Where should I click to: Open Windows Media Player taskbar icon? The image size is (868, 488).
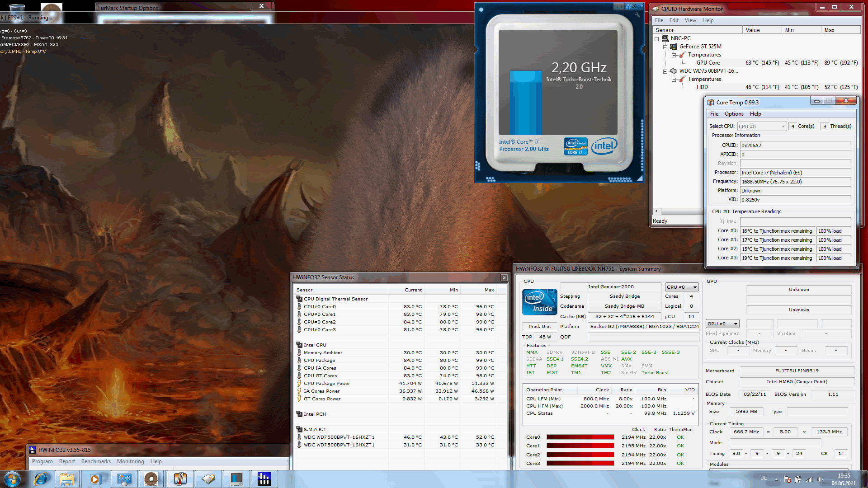coord(95,479)
